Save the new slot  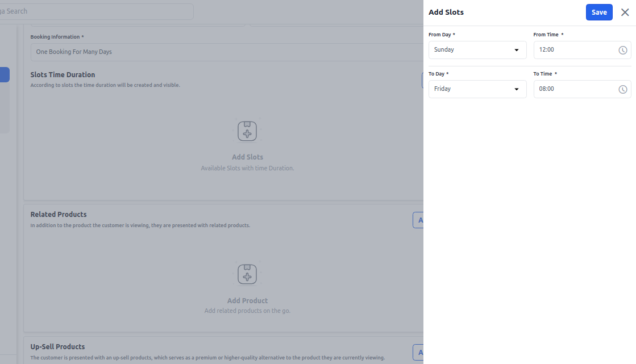598,12
